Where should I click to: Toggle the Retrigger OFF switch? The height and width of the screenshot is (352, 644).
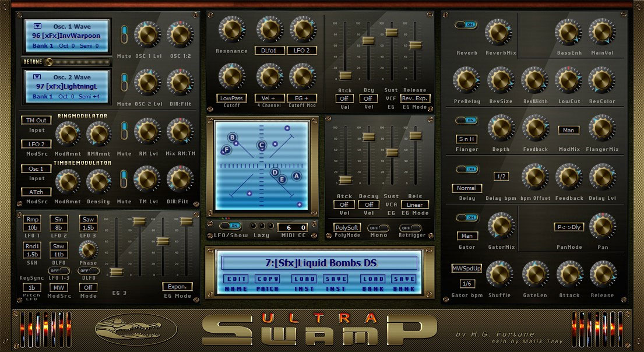click(410, 228)
